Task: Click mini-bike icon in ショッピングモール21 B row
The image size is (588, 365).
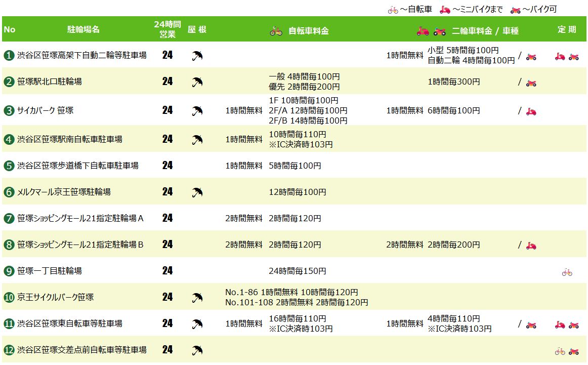Action: tap(531, 246)
